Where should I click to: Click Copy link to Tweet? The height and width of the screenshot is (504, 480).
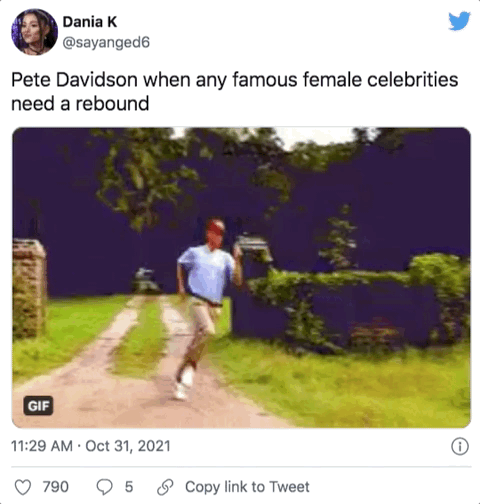point(247,487)
